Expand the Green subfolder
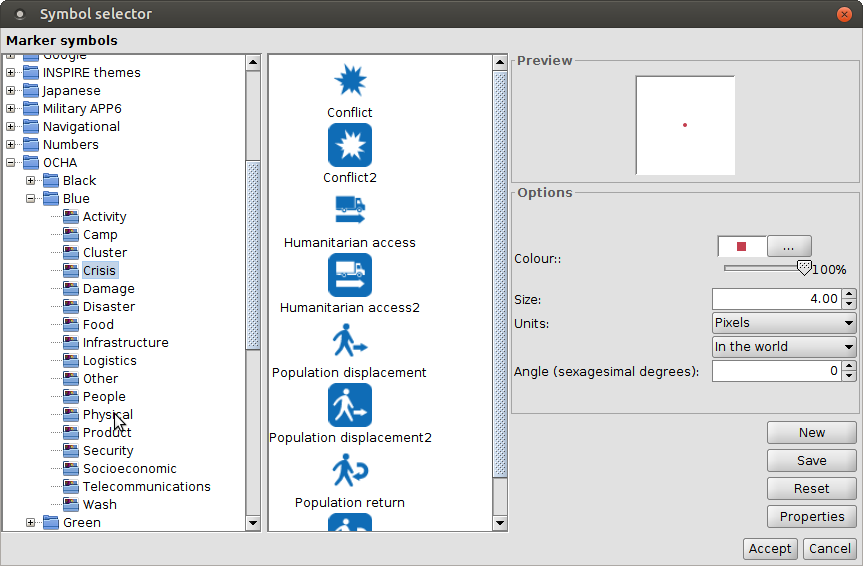Screen dimensions: 863x566 (31, 522)
